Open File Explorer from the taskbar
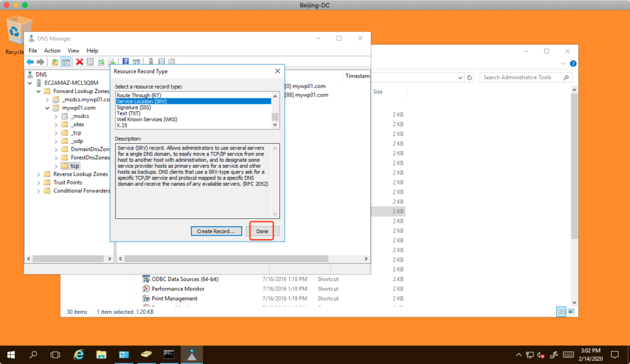Viewport: 630px width, 364px height. (101, 355)
